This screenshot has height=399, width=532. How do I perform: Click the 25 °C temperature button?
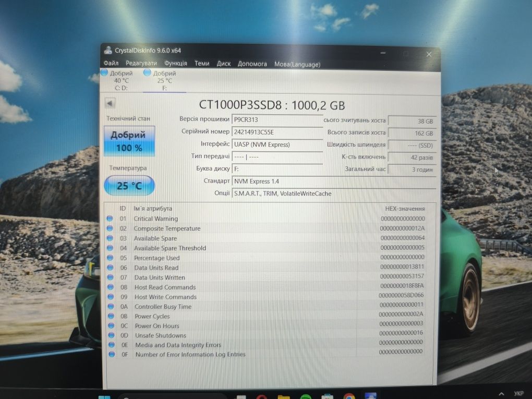[129, 186]
